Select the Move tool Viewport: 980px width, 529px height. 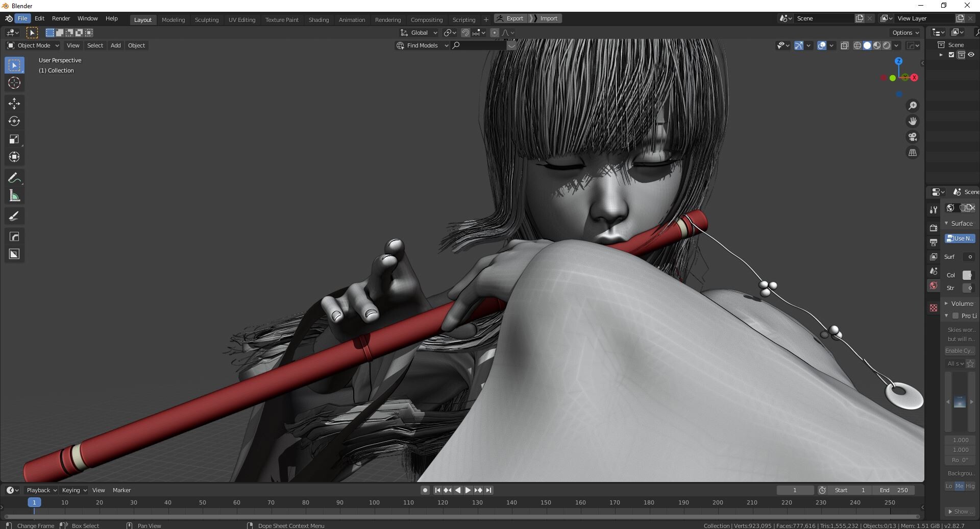14,104
